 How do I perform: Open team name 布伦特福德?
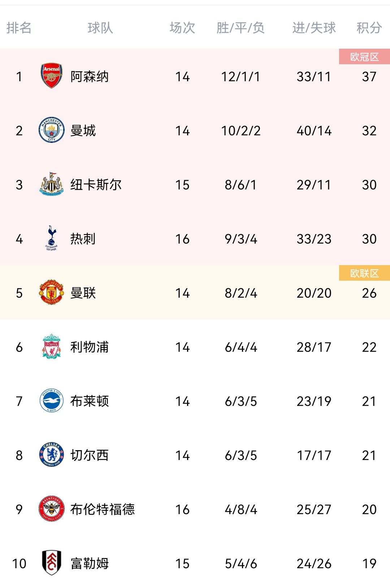(x=103, y=509)
